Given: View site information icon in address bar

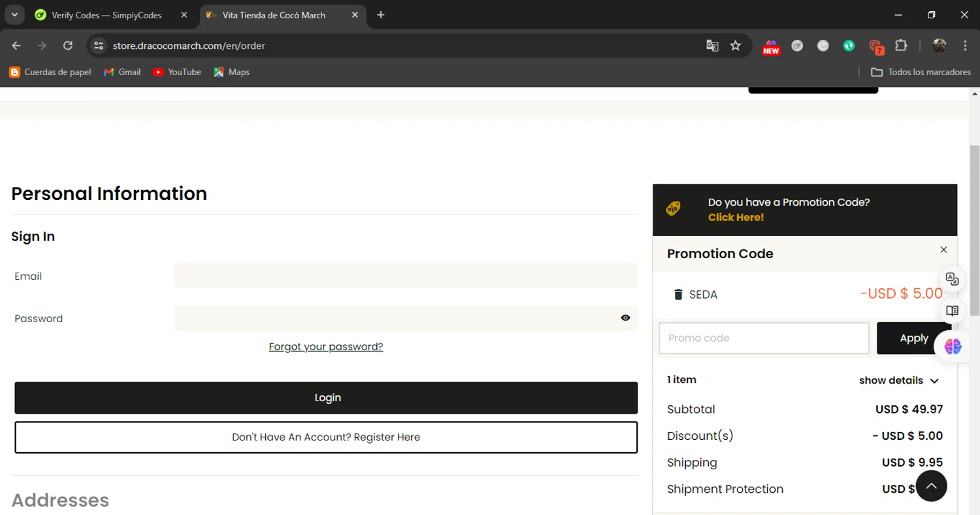Looking at the screenshot, I should tap(99, 46).
